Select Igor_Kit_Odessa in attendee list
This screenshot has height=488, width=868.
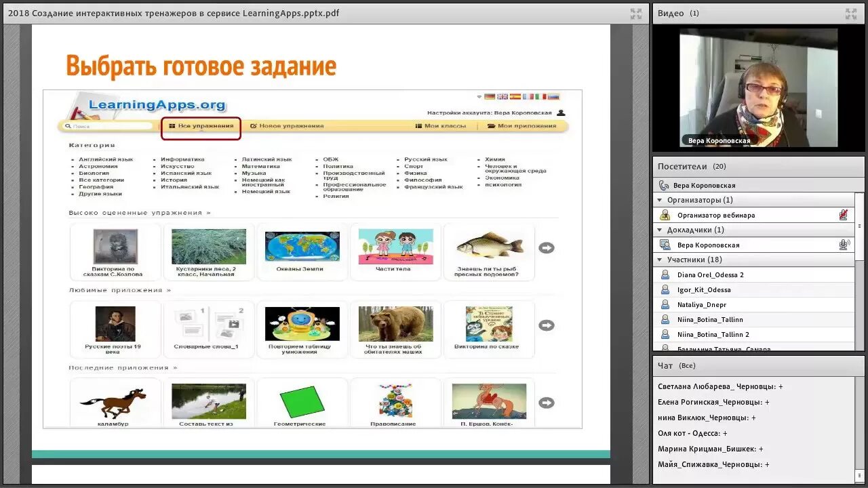point(754,289)
